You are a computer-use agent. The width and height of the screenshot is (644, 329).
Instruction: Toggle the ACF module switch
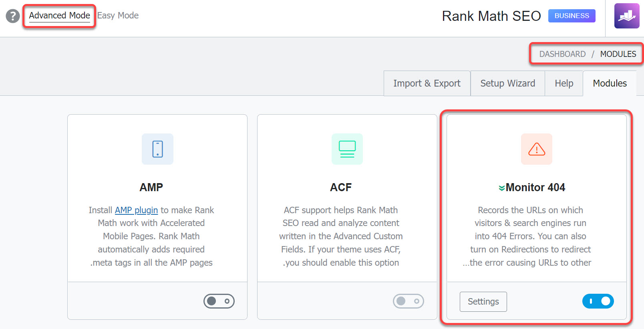(409, 301)
